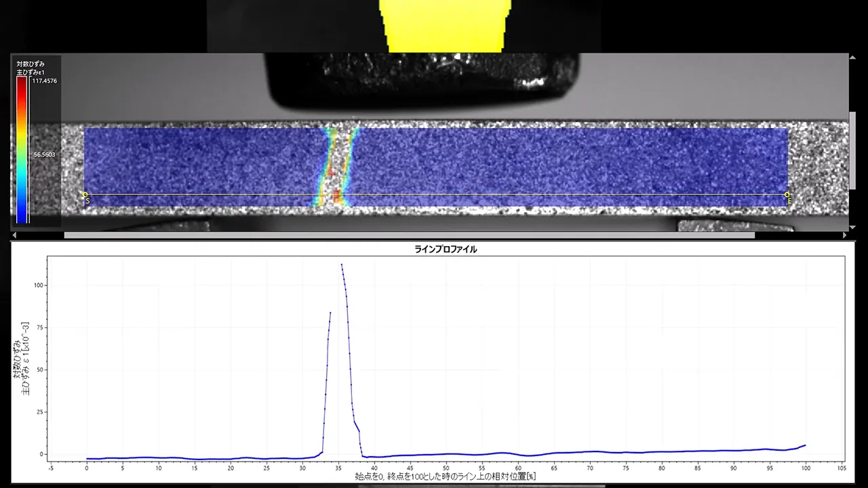The height and width of the screenshot is (488, 868).
Task: Click the chart's vertical axis label
Action: 22,359
